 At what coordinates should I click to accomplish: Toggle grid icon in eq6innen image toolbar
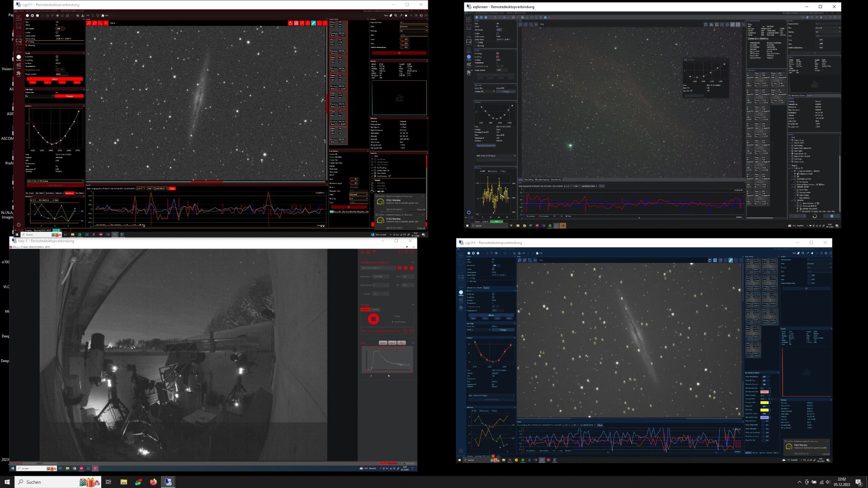(717, 24)
